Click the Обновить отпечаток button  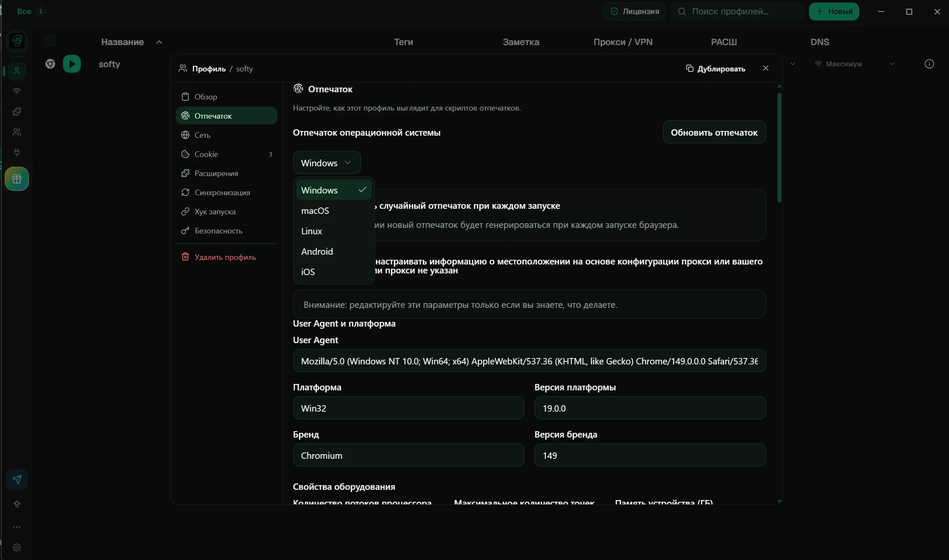[x=714, y=132]
